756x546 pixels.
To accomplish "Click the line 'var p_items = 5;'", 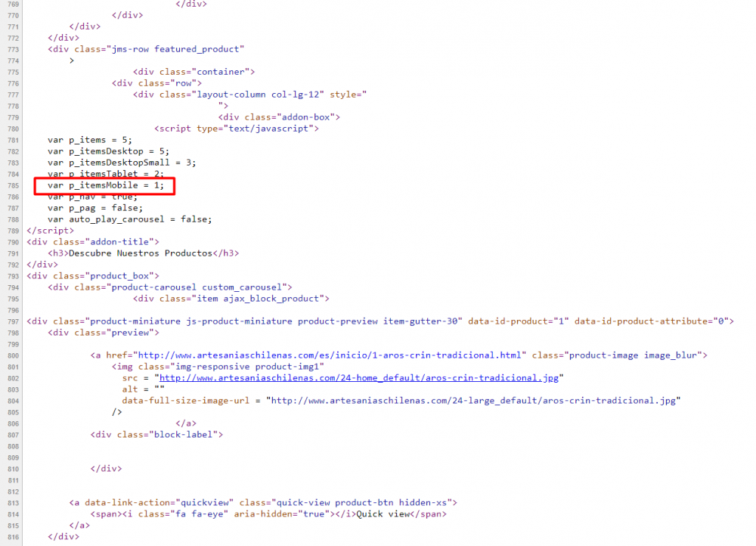I will pos(90,140).
